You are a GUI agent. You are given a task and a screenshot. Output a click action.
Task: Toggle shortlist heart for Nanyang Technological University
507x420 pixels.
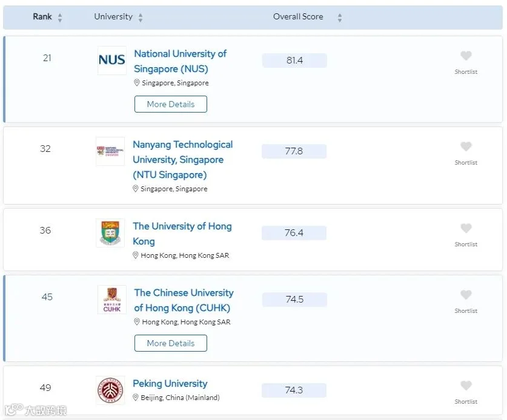coord(466,146)
